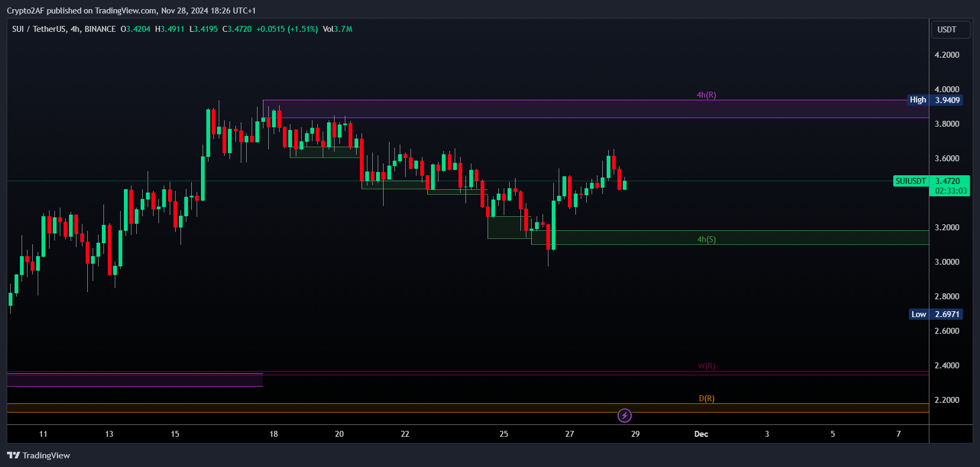Click the USDT currency box

[951, 30]
